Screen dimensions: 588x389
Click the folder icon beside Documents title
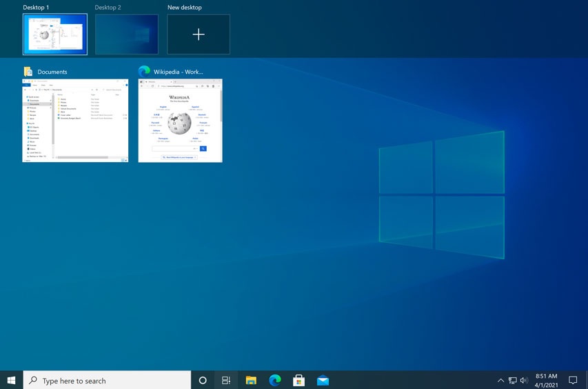pos(28,72)
